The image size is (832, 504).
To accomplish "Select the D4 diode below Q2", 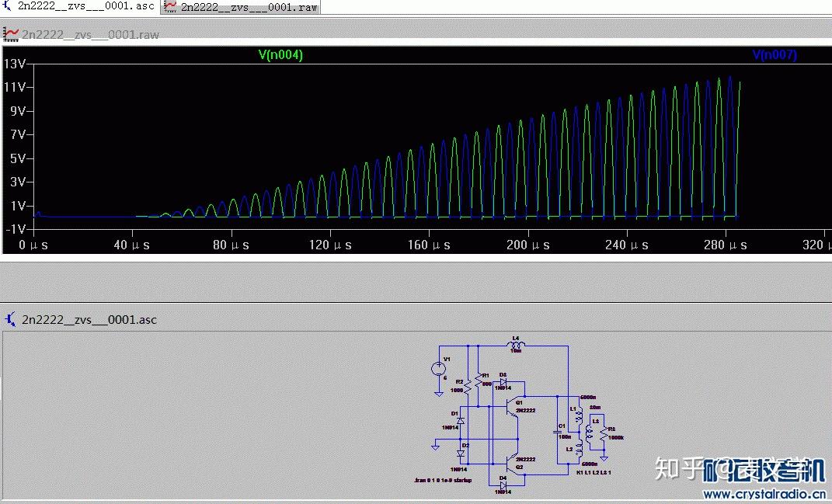I will (x=503, y=485).
